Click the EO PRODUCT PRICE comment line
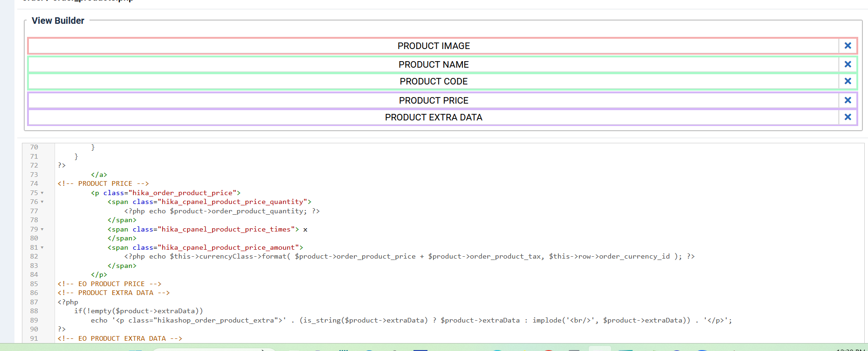This screenshot has width=868, height=351. click(x=110, y=284)
